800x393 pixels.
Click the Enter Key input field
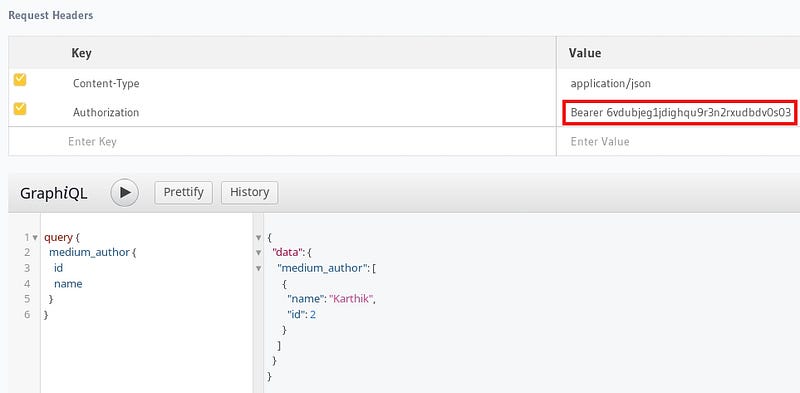click(x=282, y=141)
